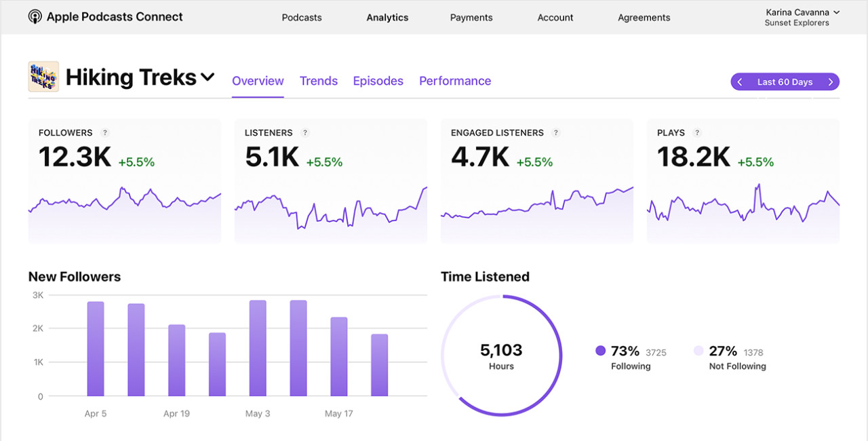Advance to next date range arrow
The width and height of the screenshot is (868, 441).
830,82
